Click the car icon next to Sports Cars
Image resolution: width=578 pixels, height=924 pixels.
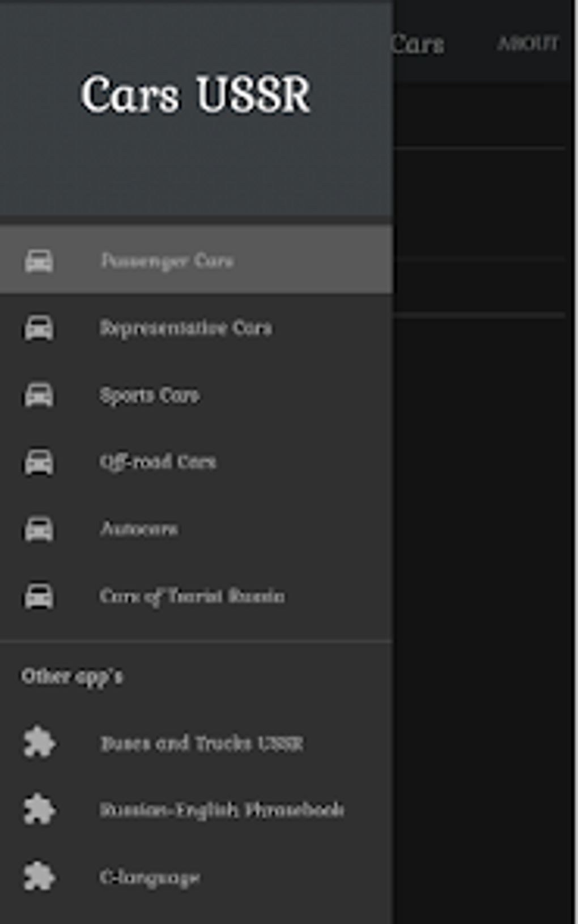[x=39, y=395]
